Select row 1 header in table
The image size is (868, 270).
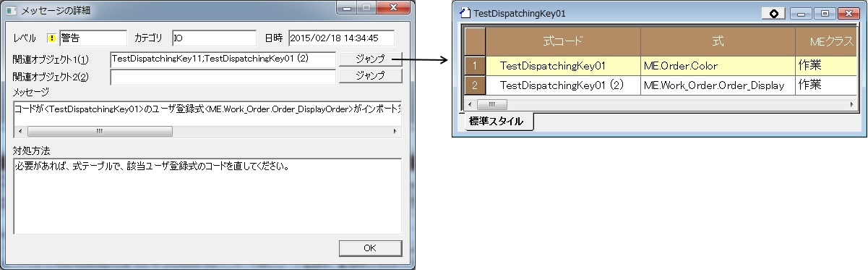(x=475, y=66)
